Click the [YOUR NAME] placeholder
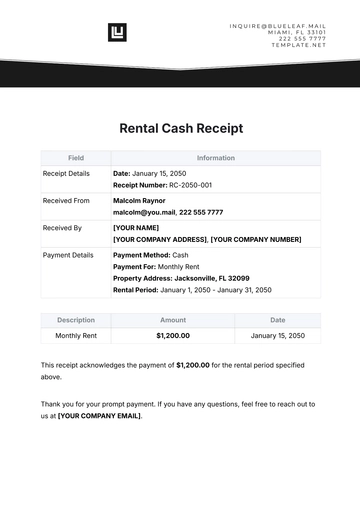 click(x=136, y=228)
